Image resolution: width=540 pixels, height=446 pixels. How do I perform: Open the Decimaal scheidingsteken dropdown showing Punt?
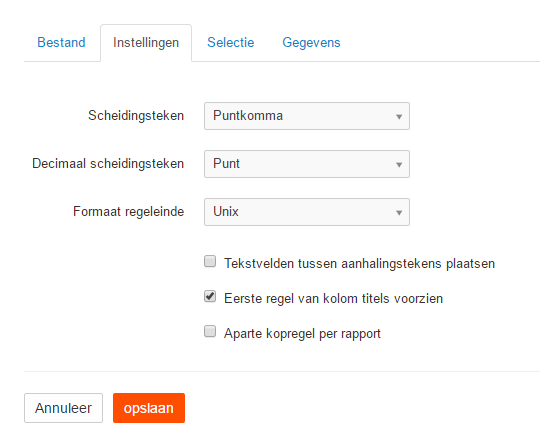pyautogui.click(x=307, y=164)
